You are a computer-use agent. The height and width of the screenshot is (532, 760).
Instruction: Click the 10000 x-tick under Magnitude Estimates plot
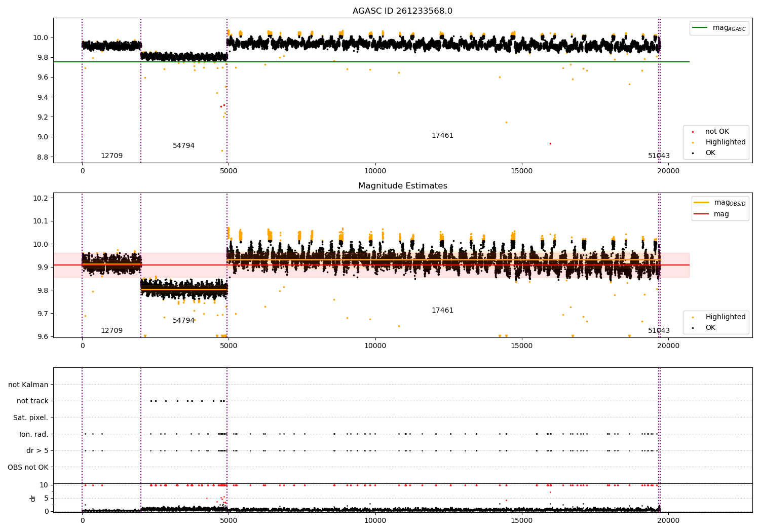click(375, 346)
